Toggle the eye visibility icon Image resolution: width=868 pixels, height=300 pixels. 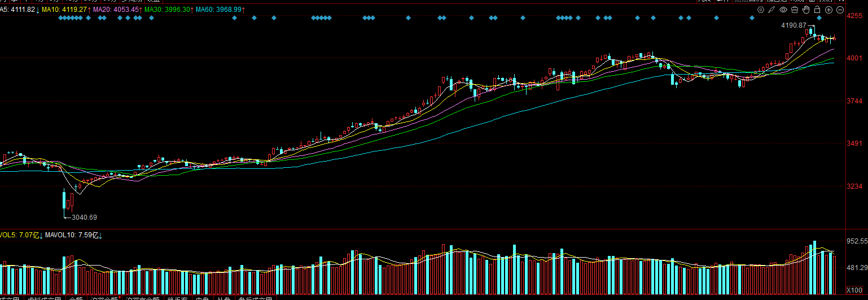point(783,10)
